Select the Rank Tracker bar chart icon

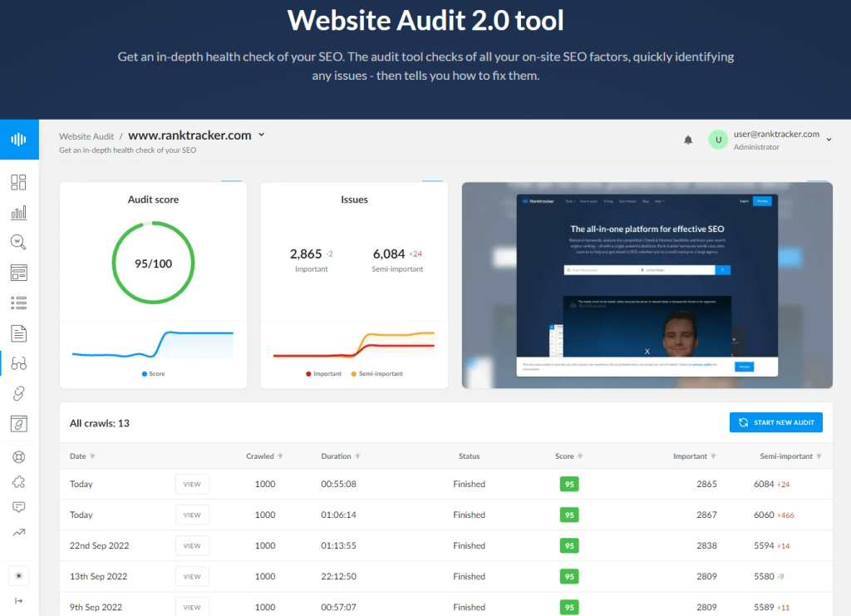pos(19,213)
